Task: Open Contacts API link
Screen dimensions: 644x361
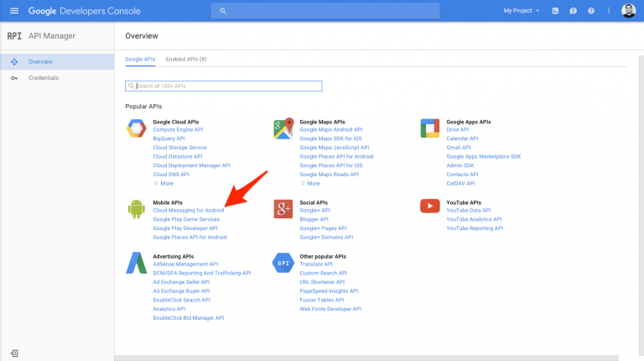Action: pyautogui.click(x=462, y=175)
